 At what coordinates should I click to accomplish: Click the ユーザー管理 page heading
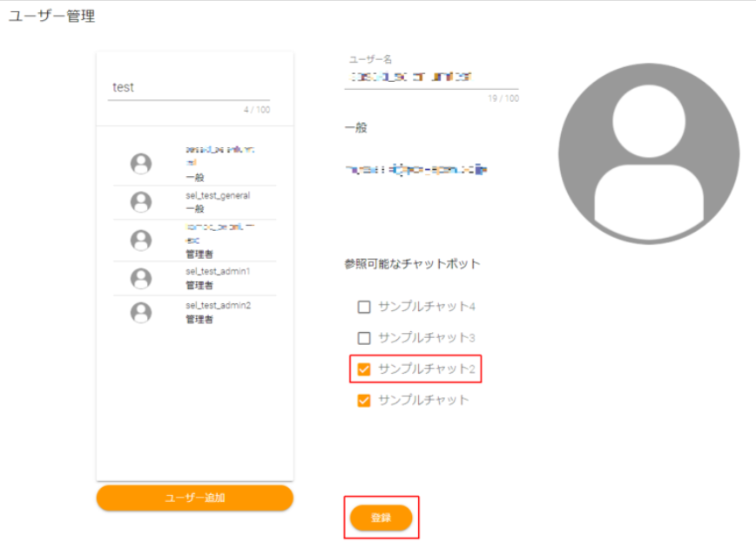tap(51, 17)
